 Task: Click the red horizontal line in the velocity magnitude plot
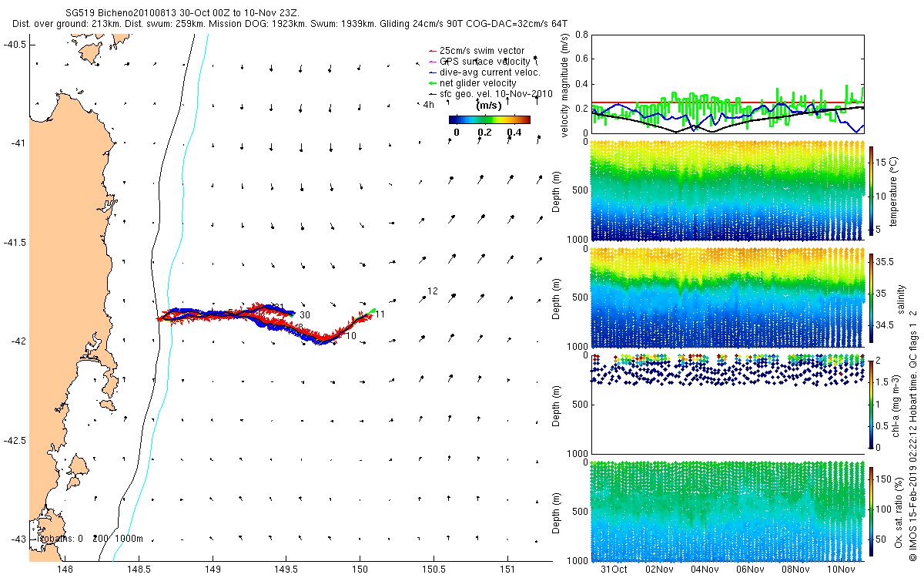[727, 102]
